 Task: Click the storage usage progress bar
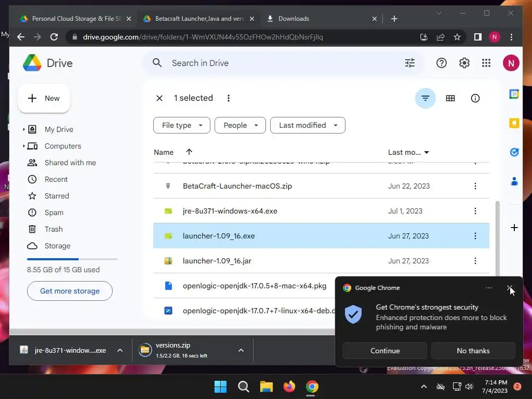(72, 259)
